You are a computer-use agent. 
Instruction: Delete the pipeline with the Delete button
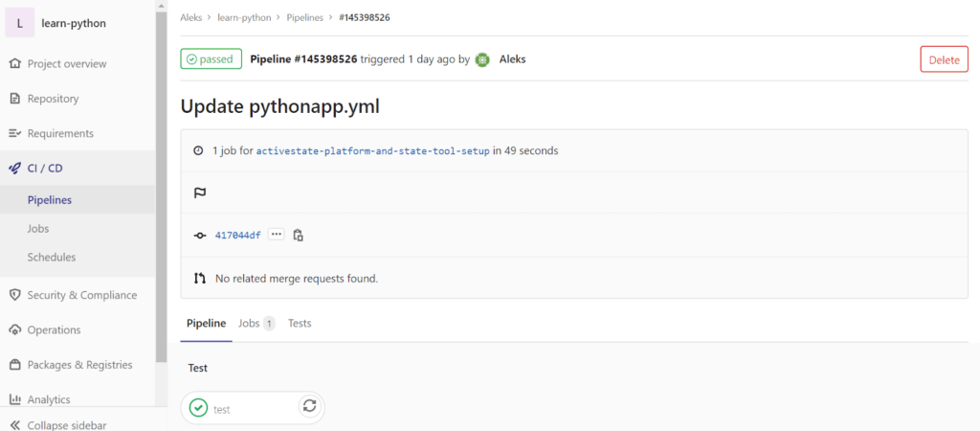click(944, 59)
